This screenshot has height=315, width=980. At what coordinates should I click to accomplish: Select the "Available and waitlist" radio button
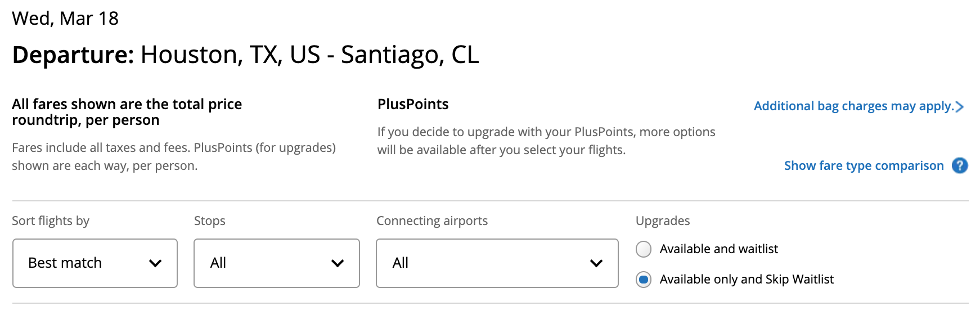[644, 249]
